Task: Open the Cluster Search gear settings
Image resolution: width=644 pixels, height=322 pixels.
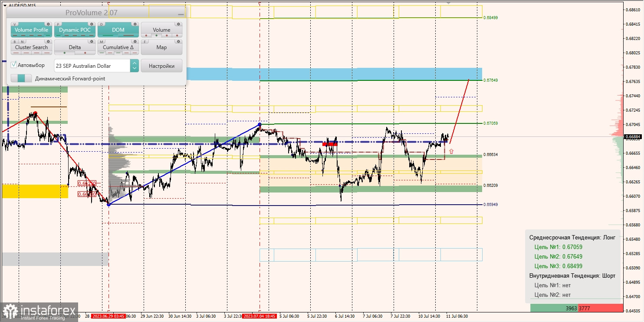Action: coord(49,41)
